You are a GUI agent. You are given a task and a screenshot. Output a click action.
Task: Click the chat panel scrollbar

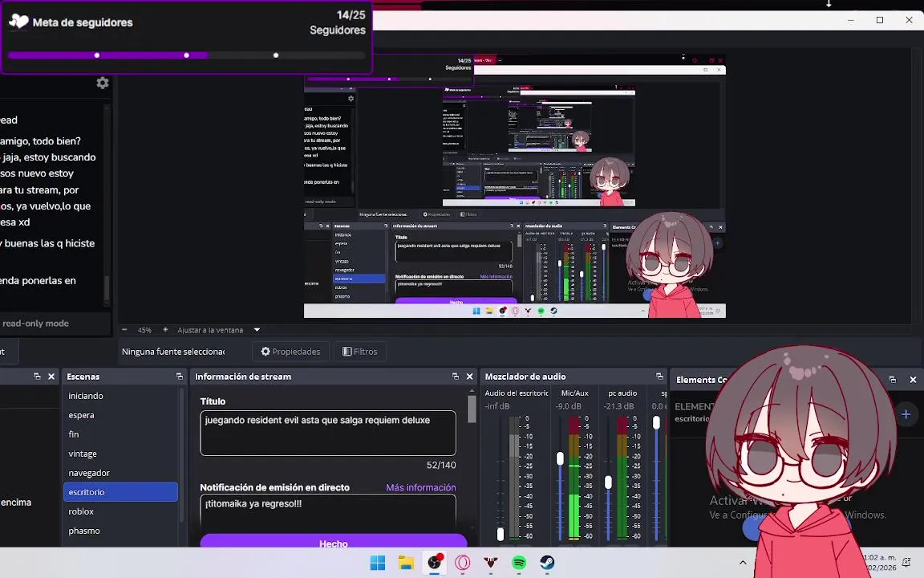[x=107, y=288]
